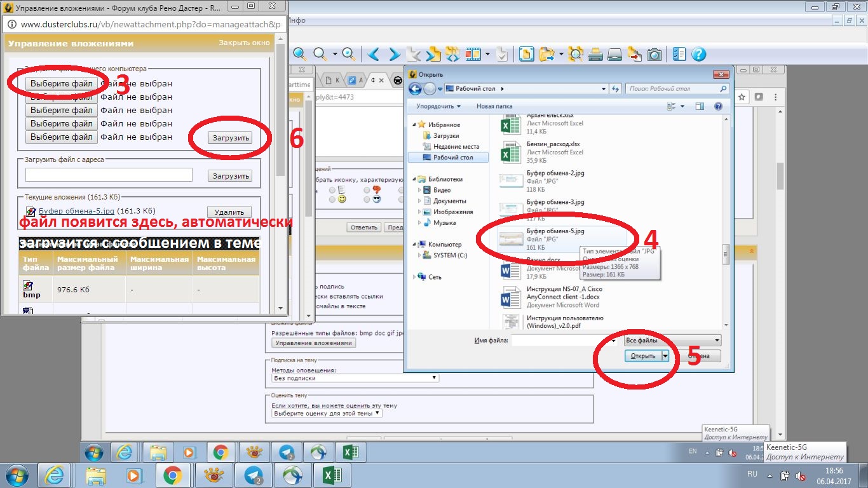
Task: Select radio button beside yellow smiley icon
Action: [332, 200]
